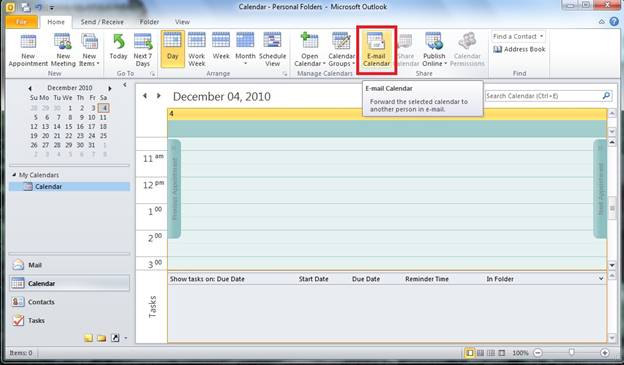Select Calendar in My Calendars
The height and width of the screenshot is (365, 624).
[x=69, y=186]
